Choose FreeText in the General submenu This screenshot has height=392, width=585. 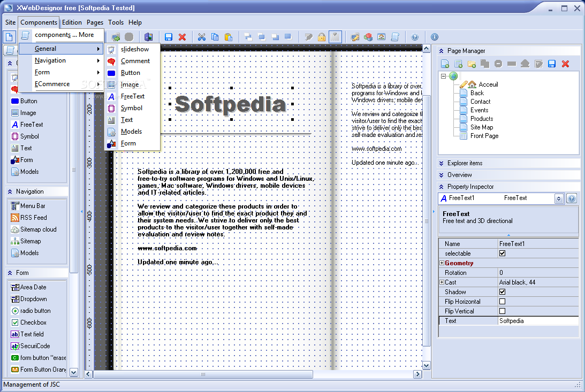[132, 96]
